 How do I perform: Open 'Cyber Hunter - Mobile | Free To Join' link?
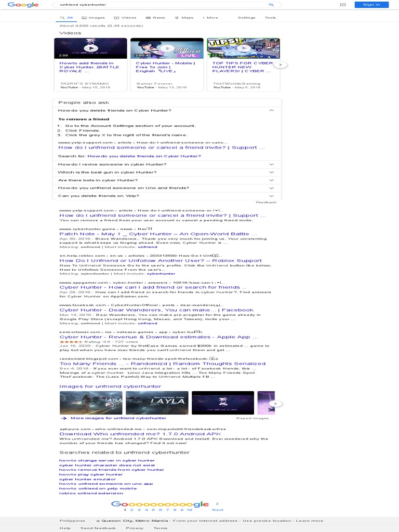[x=166, y=67]
